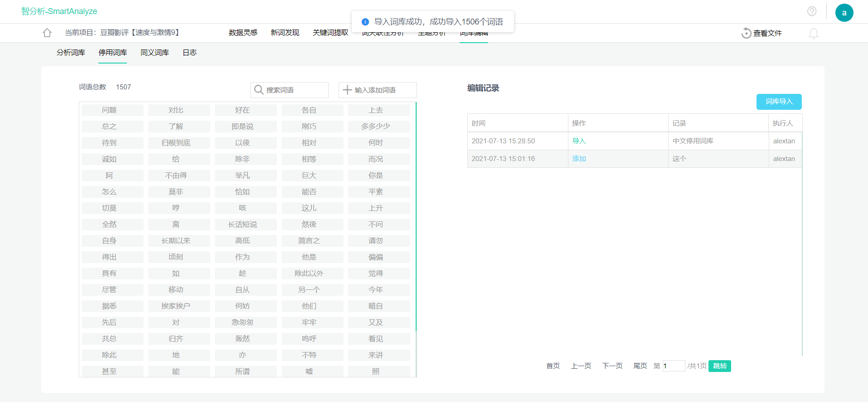The width and height of the screenshot is (868, 406).
Task: Select the word 急匆匆
Action: click(x=246, y=323)
